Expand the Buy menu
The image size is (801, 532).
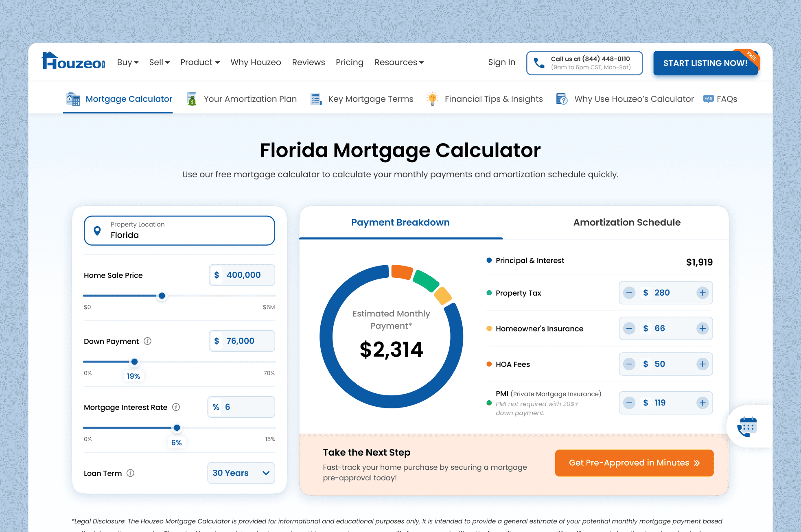[128, 62]
